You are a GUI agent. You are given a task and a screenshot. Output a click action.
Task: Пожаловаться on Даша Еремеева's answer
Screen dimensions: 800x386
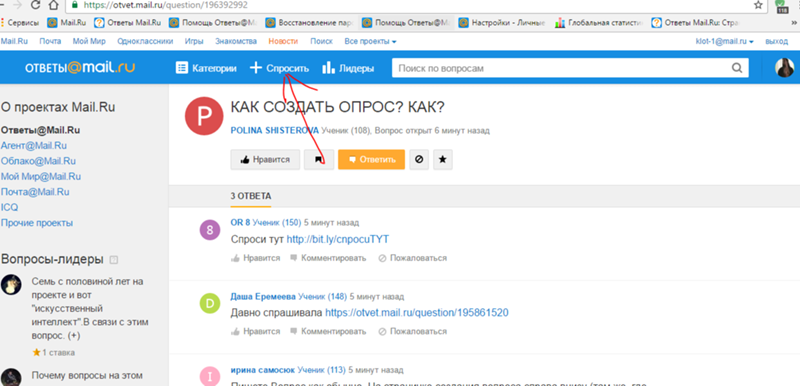(x=413, y=331)
